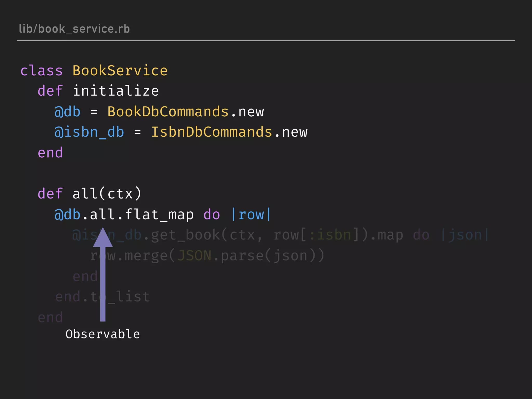The width and height of the screenshot is (532, 399).
Task: Click the Observable caption label
Action: [103, 334]
